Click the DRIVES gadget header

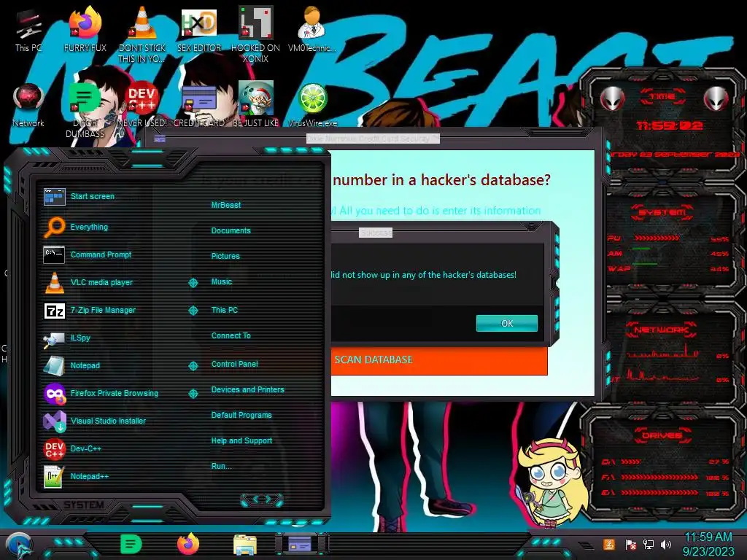coord(662,435)
